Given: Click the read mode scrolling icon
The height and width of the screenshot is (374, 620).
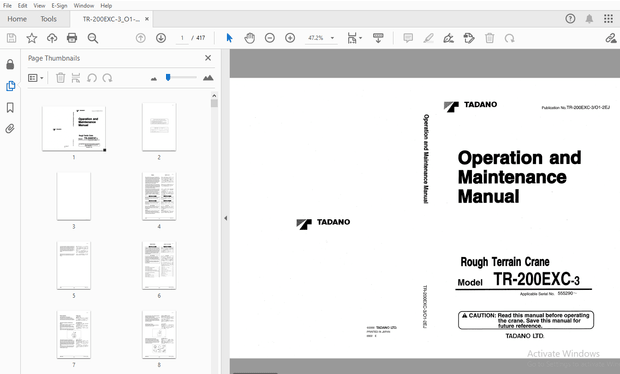Looking at the screenshot, I should (x=378, y=38).
